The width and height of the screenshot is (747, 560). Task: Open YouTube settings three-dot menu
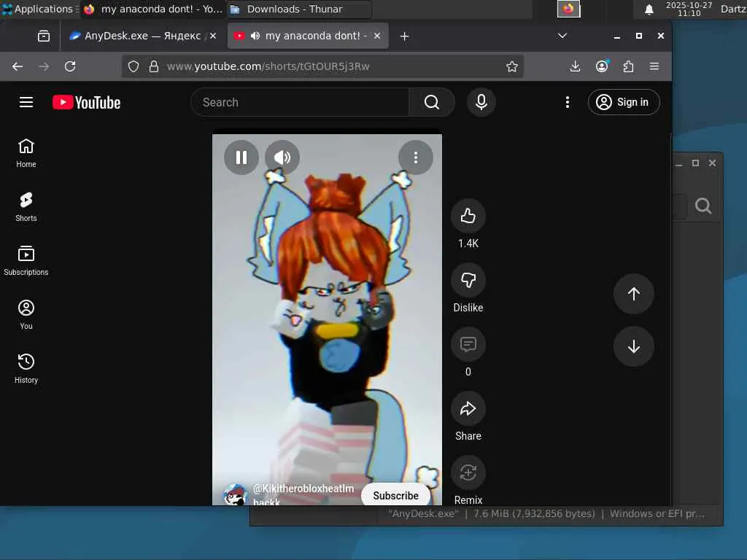(x=567, y=102)
